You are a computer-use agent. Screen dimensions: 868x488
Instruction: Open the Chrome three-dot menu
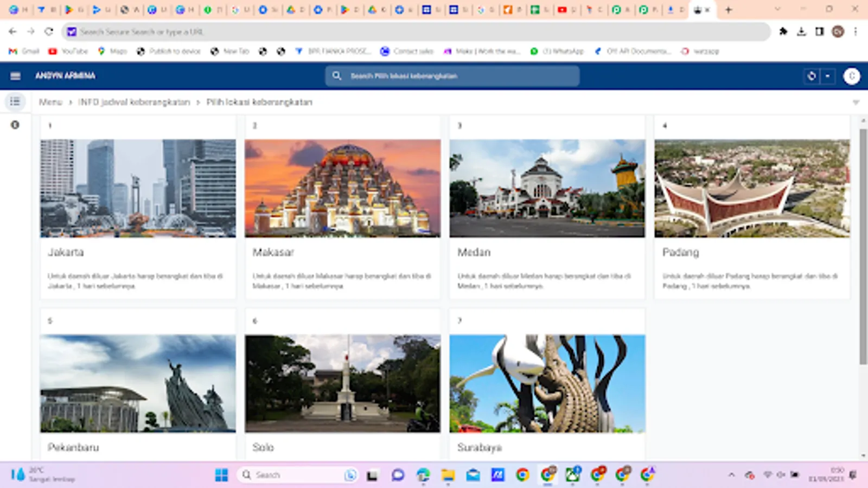856,31
